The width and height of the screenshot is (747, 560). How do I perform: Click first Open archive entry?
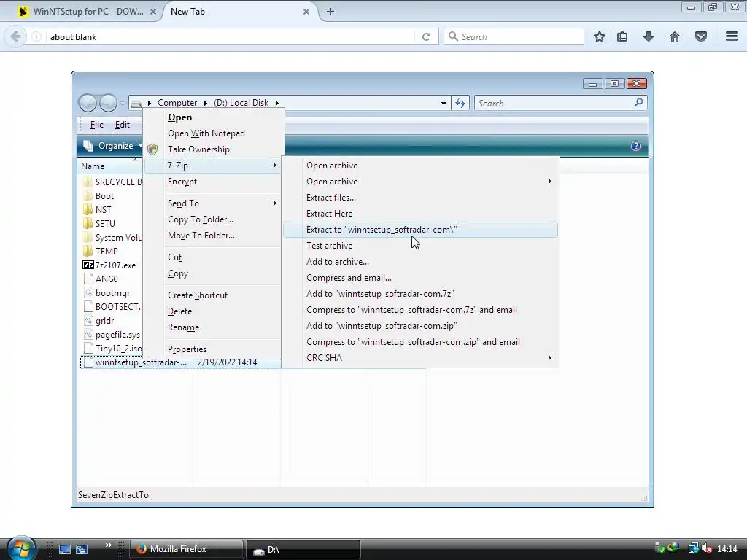pos(421,166)
